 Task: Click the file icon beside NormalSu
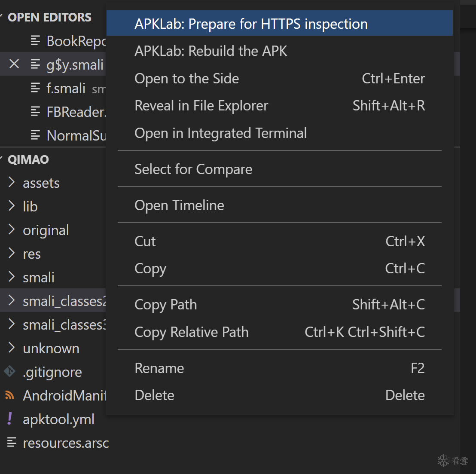(x=35, y=135)
